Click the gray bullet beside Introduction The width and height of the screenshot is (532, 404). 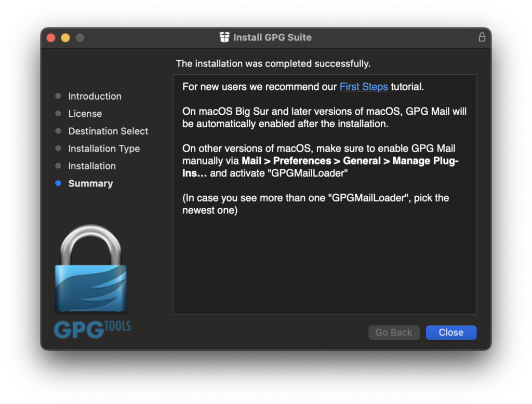[x=58, y=96]
